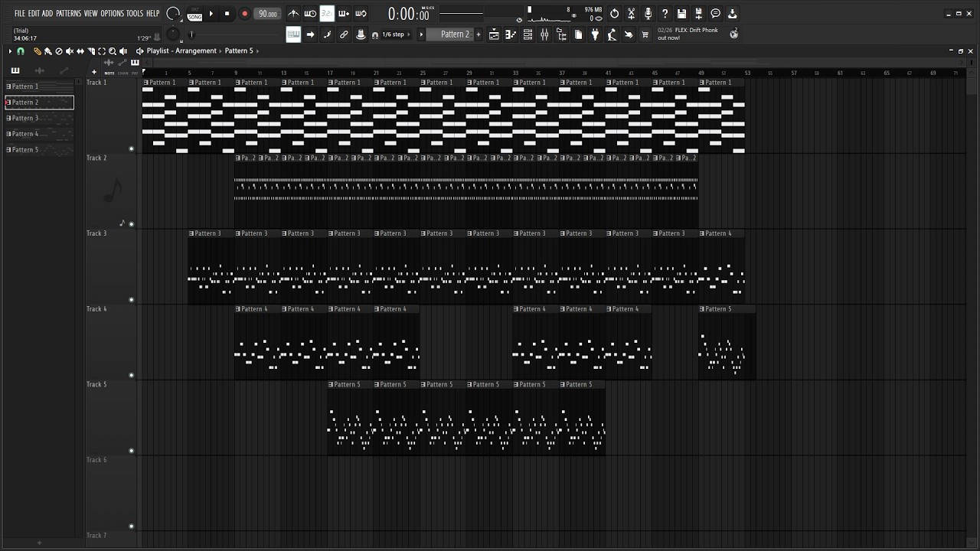Mute Track 4 using its dot

point(132,375)
